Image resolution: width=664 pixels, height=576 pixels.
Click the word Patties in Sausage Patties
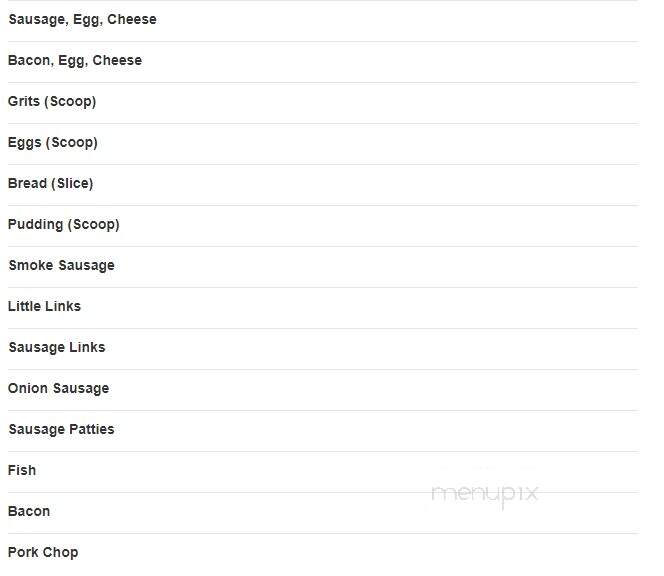point(92,429)
